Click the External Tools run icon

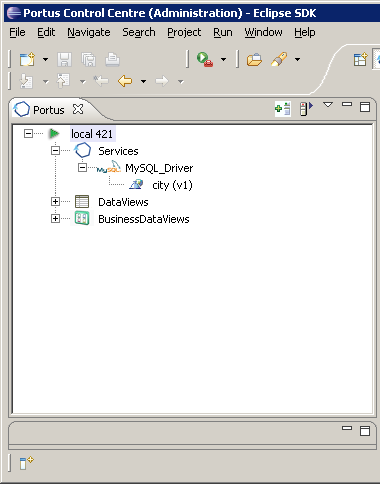(x=205, y=59)
